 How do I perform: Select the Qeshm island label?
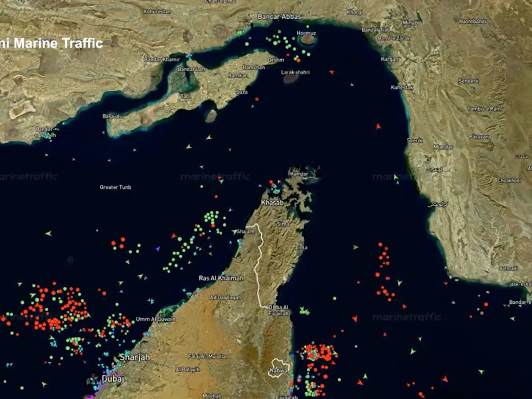coord(276,60)
